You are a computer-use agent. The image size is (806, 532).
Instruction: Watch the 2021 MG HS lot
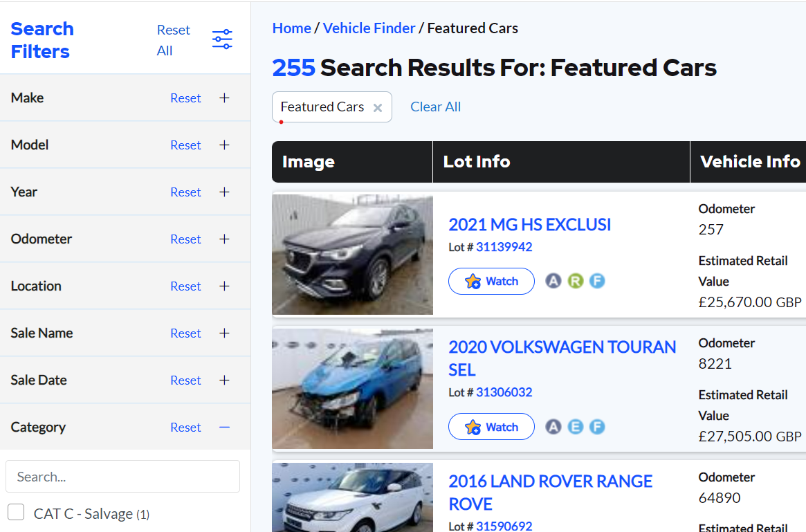pos(491,281)
